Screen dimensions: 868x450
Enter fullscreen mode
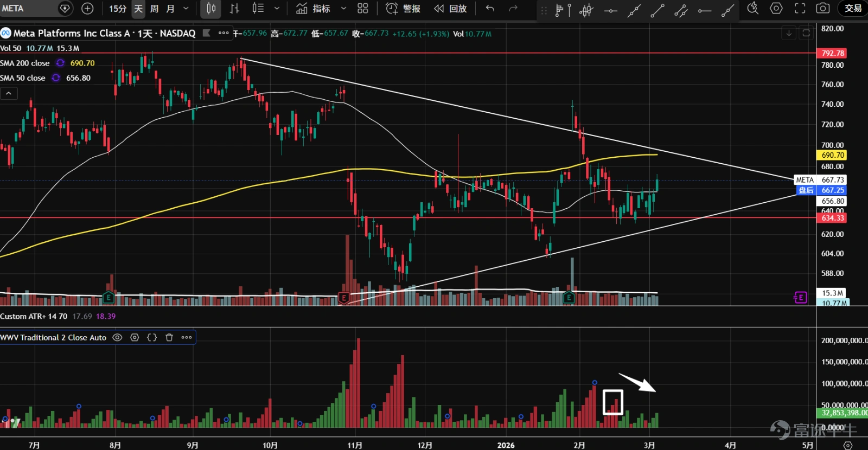tap(800, 8)
